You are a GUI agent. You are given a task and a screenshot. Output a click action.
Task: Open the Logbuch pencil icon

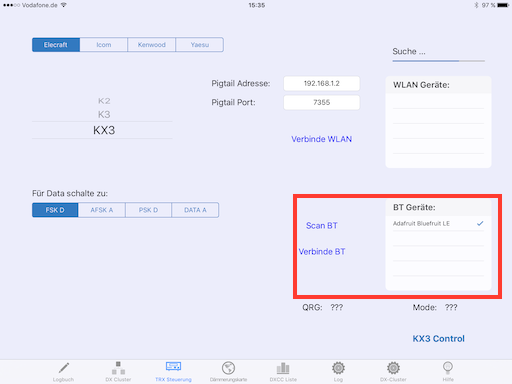point(64,368)
